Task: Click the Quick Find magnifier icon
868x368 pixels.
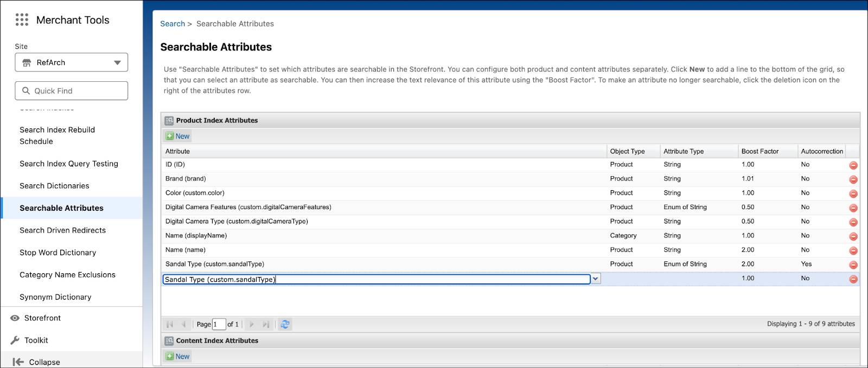Action: coord(26,91)
